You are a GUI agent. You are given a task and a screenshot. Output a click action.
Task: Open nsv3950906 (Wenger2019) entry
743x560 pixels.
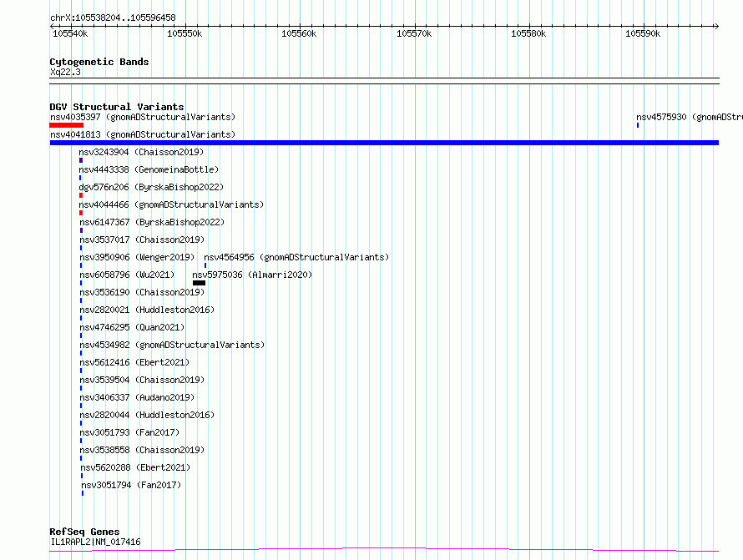click(137, 257)
